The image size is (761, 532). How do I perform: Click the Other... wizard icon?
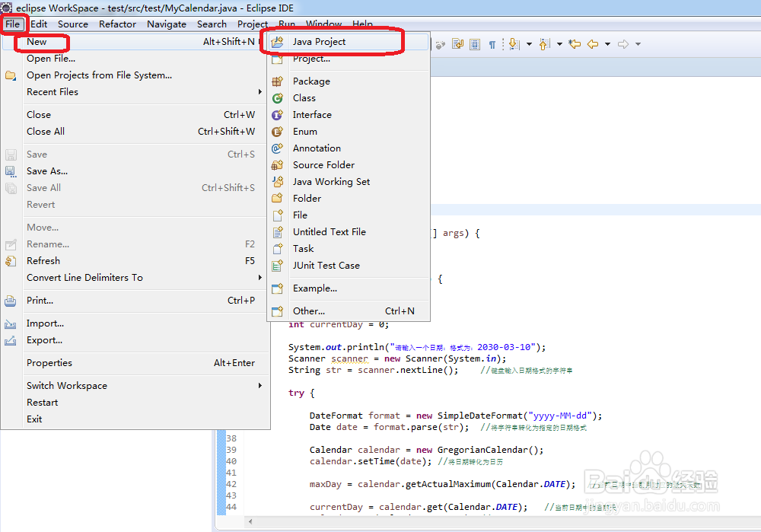[x=277, y=311]
